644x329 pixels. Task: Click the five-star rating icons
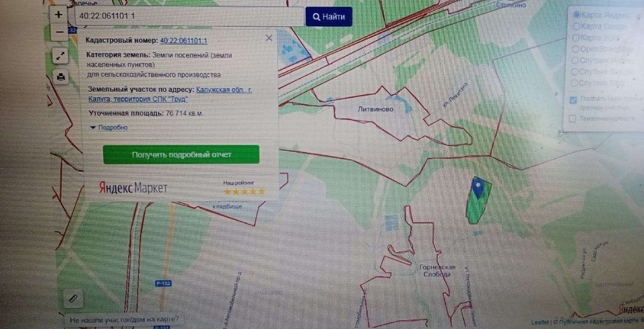pos(244,191)
